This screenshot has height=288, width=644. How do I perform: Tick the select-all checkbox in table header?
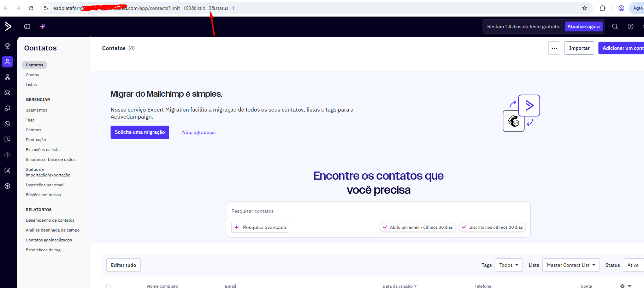click(108, 286)
